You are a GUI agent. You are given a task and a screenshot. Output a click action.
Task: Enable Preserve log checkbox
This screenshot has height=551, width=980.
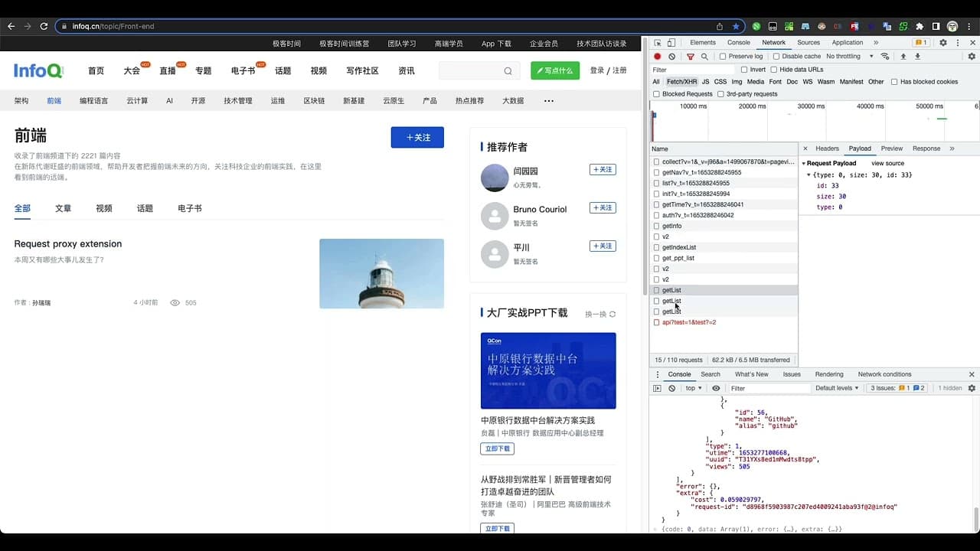(723, 57)
